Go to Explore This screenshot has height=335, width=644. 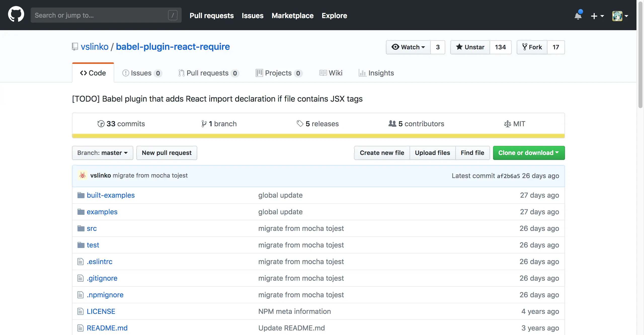(334, 16)
